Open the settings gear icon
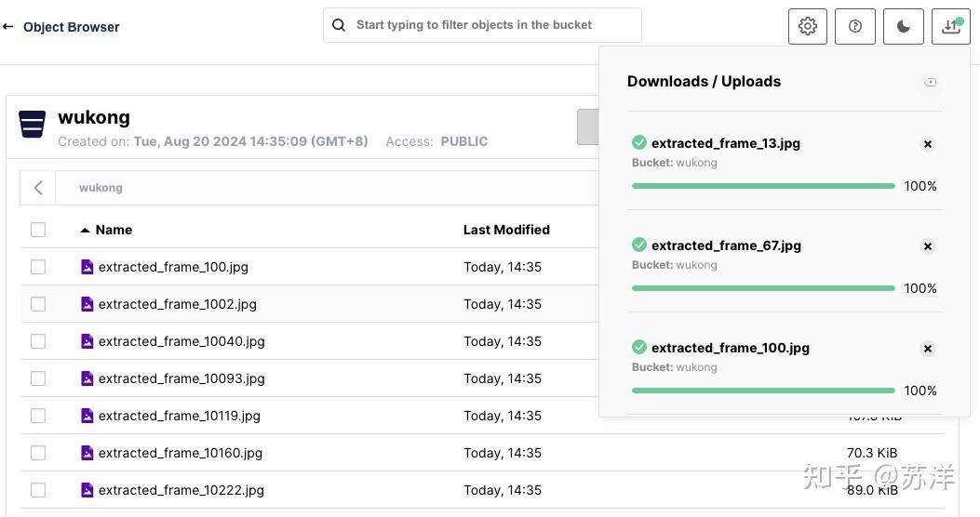Screen dimensions: 980x517 click(807, 26)
